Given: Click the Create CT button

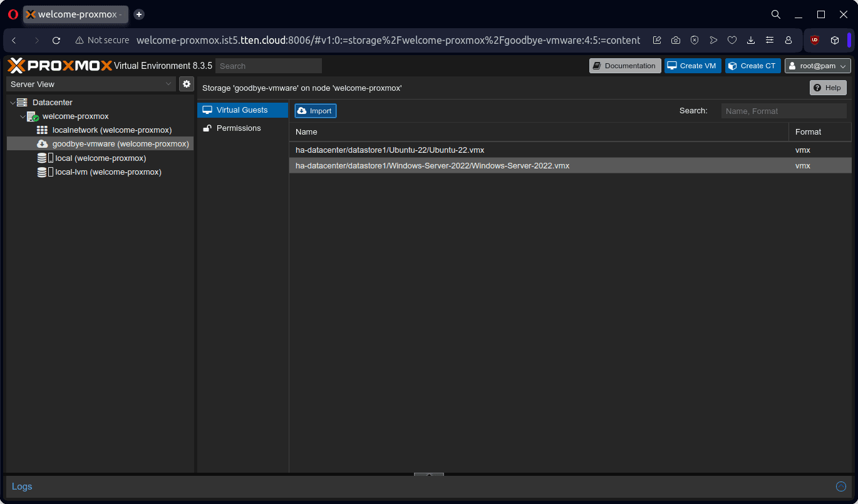Looking at the screenshot, I should pos(753,66).
